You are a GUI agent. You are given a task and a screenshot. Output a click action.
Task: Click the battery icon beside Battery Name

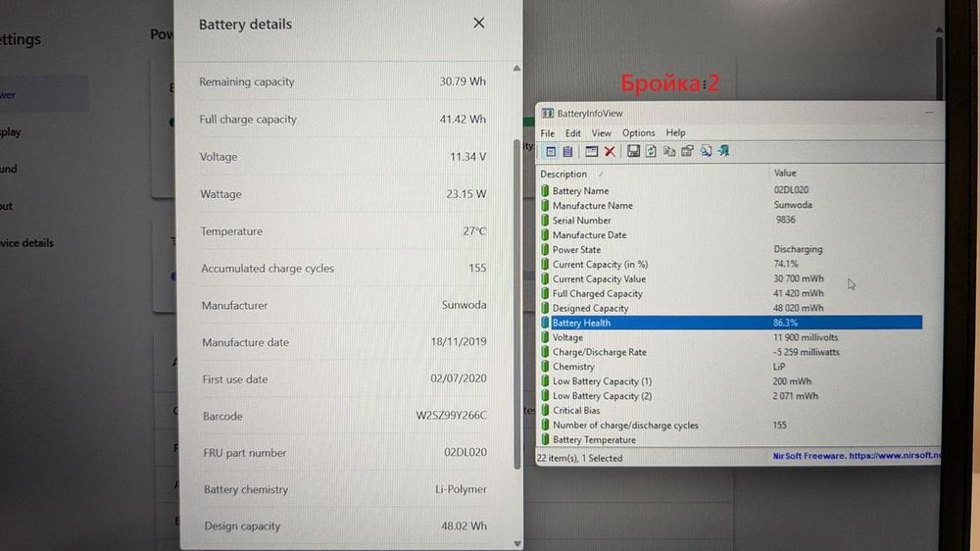(545, 190)
